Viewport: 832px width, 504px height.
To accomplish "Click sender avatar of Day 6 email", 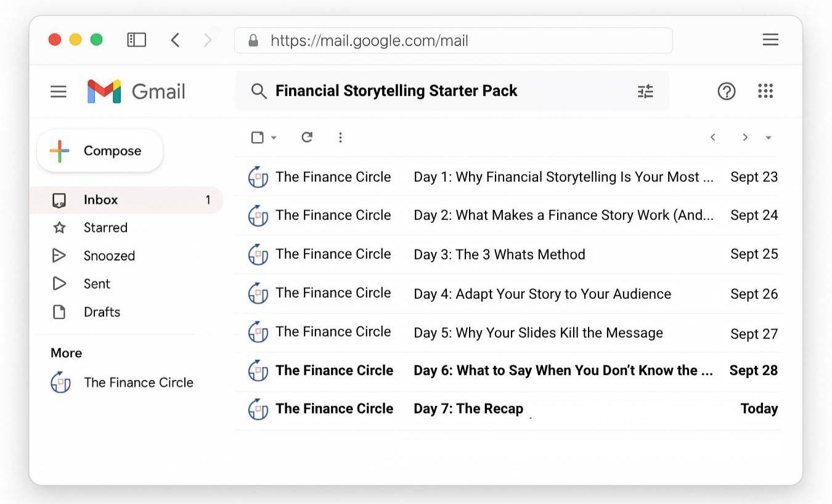I will 258,371.
